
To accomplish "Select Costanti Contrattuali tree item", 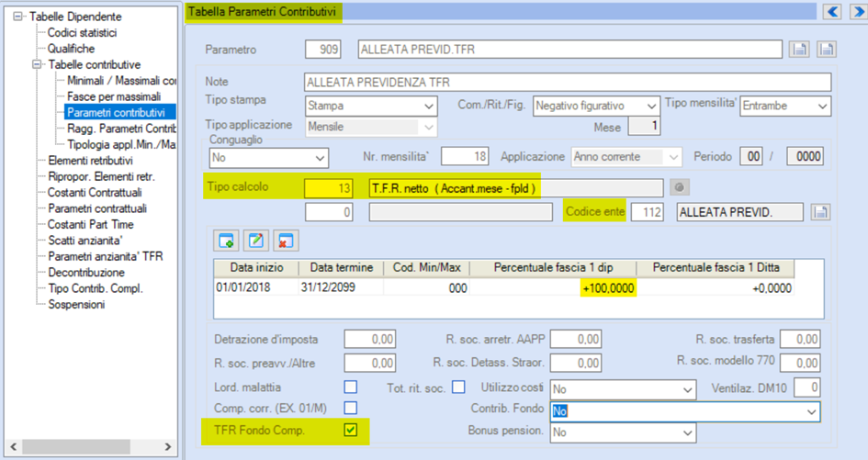I will (x=95, y=193).
